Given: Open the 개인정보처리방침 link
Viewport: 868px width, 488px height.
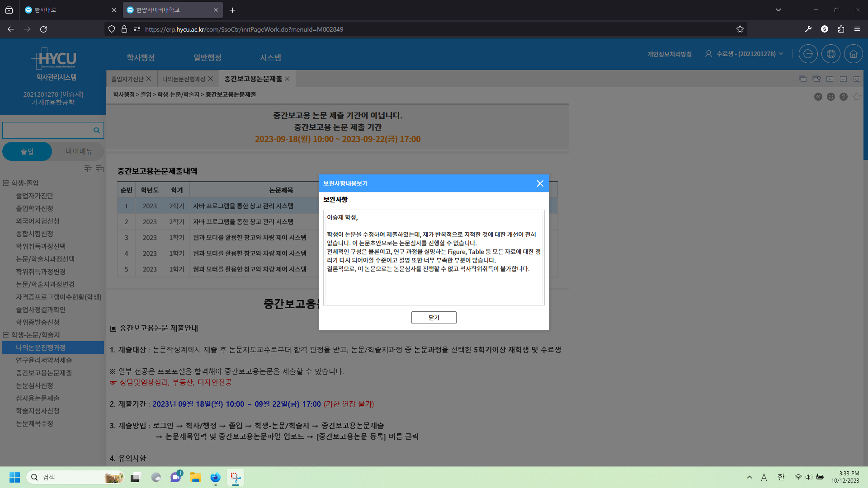Looking at the screenshot, I should 669,54.
